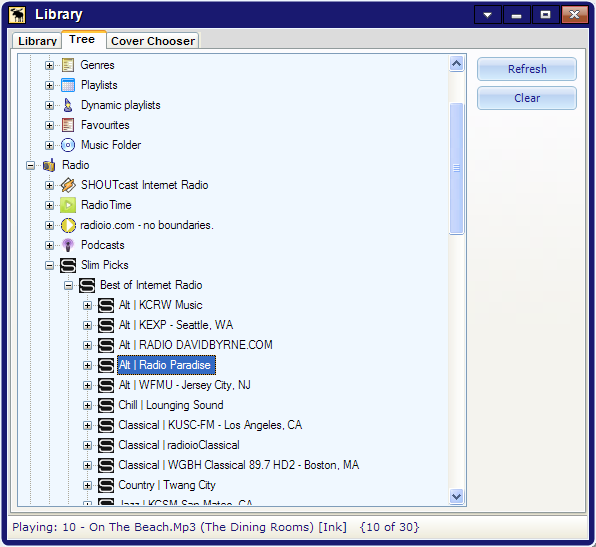Open the title bar dropdown arrow menu
Viewport: 596px width, 547px height.
[488, 15]
